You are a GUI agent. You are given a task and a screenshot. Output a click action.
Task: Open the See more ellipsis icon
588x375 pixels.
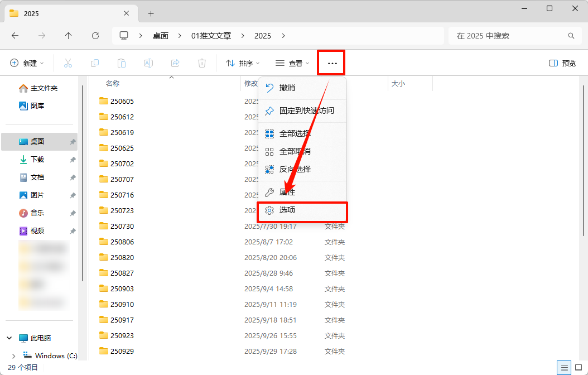(331, 62)
